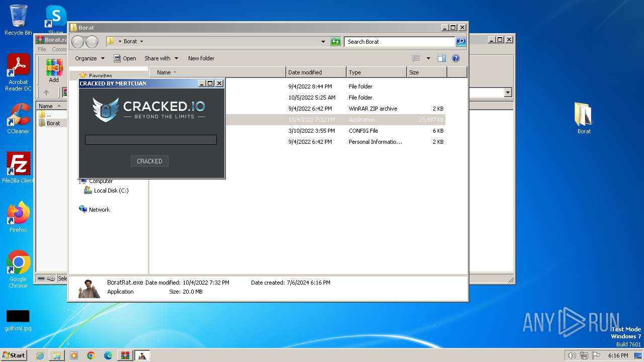Select the Personal Information file row
The image size is (644, 362).
point(335,142)
